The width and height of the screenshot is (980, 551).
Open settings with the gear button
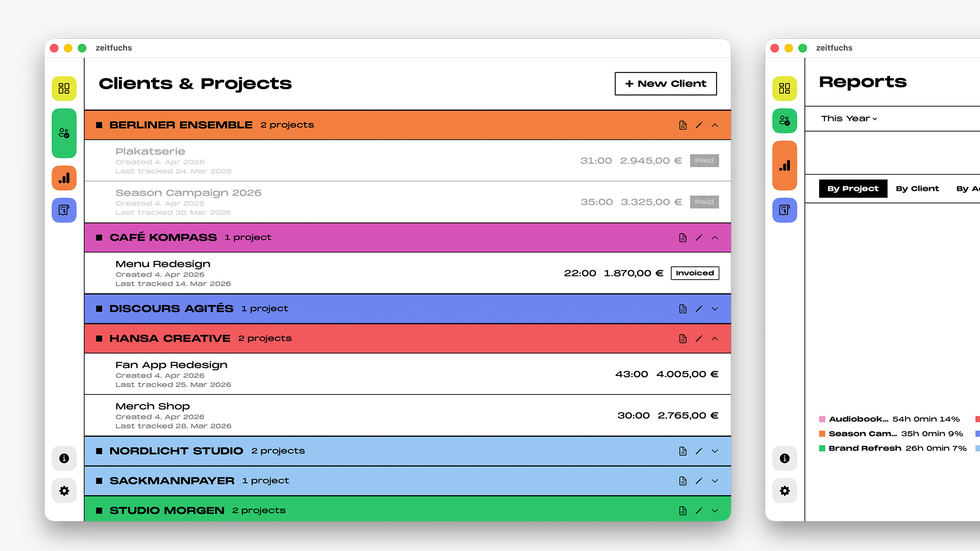[64, 490]
